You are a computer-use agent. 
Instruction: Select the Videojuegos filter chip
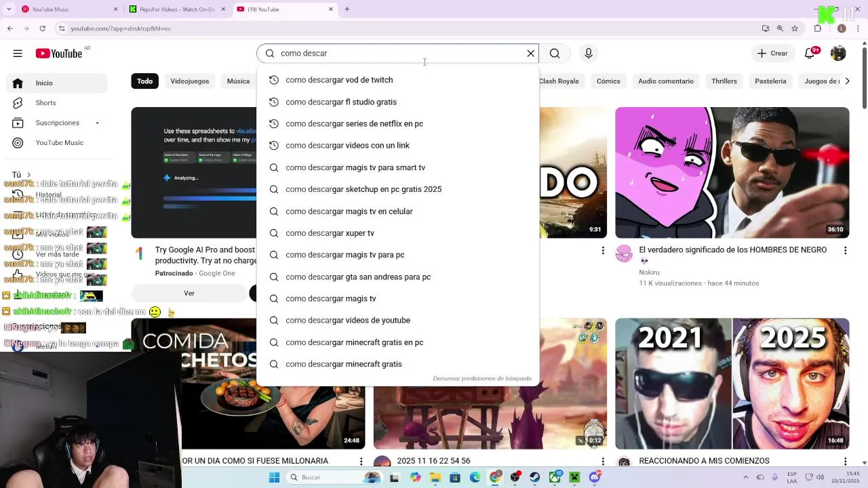coord(190,81)
